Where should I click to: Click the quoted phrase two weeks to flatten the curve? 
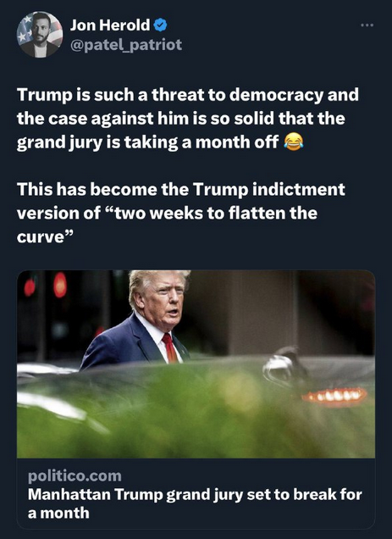click(167, 225)
